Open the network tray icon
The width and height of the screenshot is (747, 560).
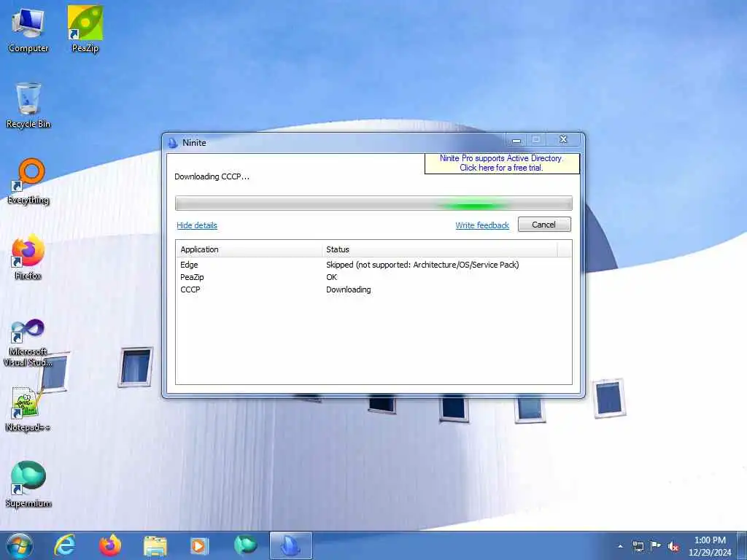638,546
